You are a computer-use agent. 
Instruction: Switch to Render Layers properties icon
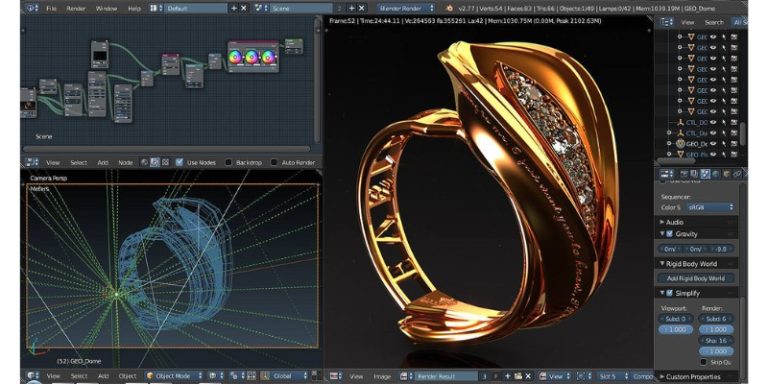694,173
